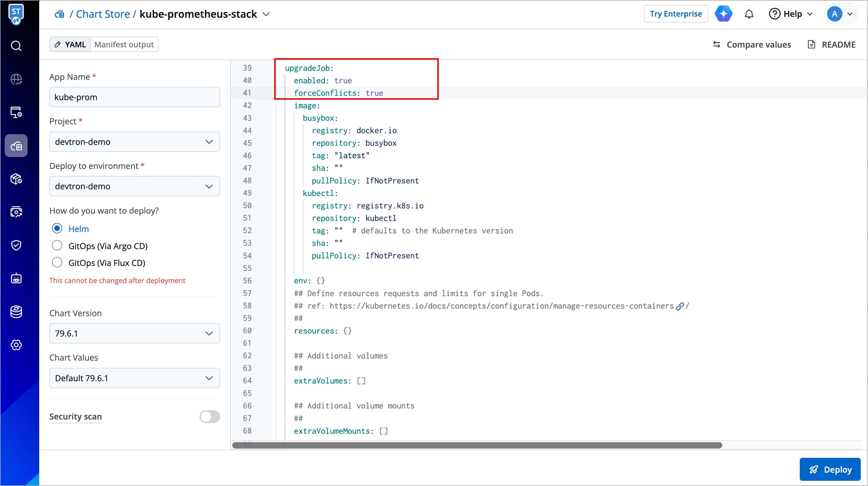
Task: Enable the Security scan toggle
Action: [209, 417]
